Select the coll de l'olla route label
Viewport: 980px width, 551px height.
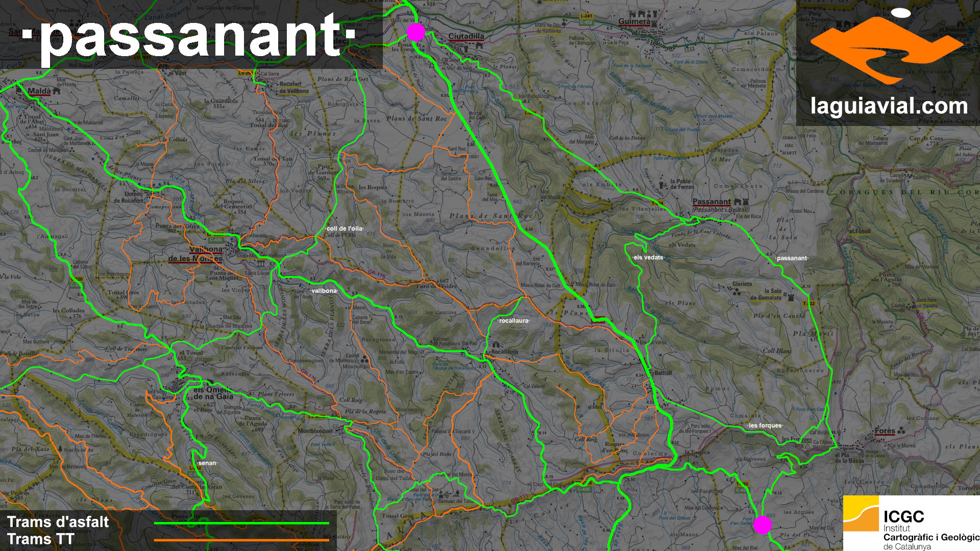(345, 229)
